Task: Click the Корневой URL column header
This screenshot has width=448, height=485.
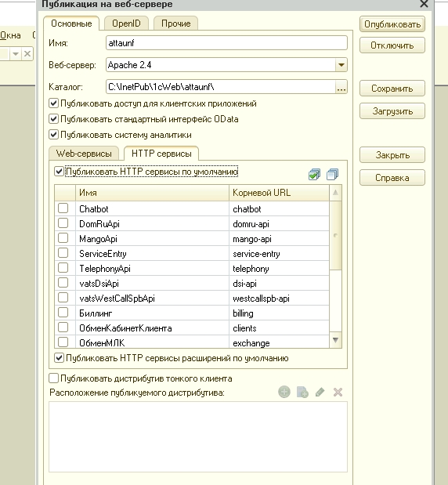Action: click(x=279, y=193)
